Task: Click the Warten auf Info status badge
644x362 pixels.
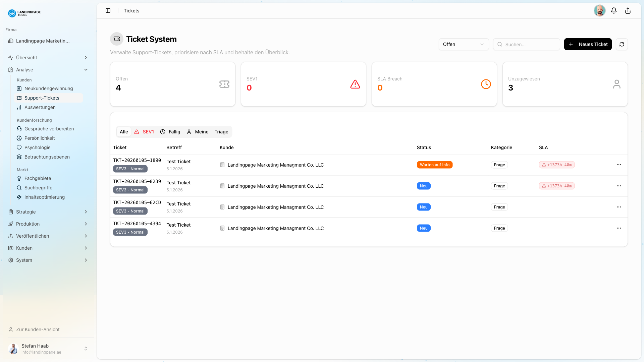Action: tap(435, 165)
